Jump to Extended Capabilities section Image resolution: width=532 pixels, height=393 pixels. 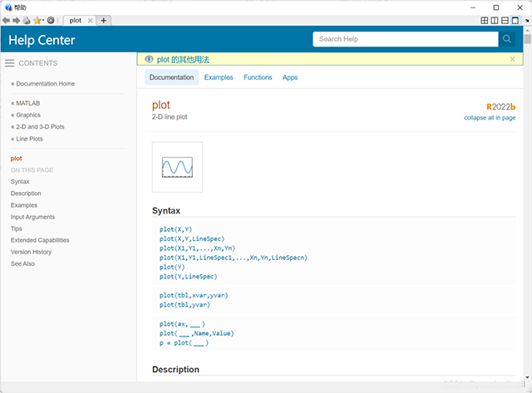40,240
